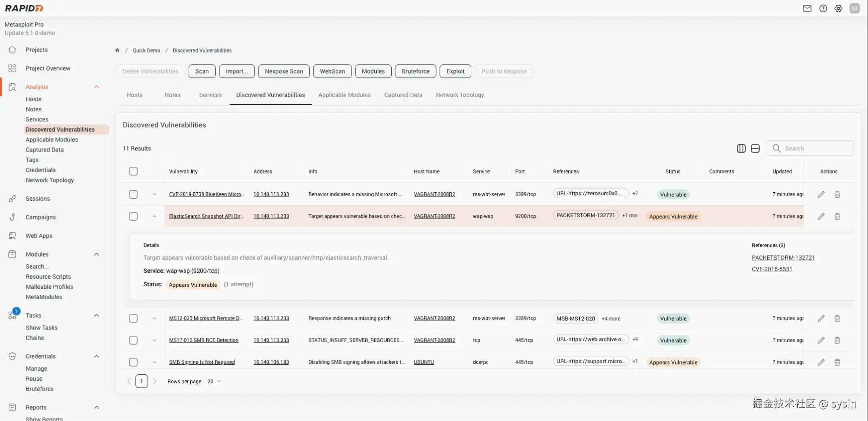Switch to the Network Topology tab
Screen dimensions: 868x421
tap(460, 95)
